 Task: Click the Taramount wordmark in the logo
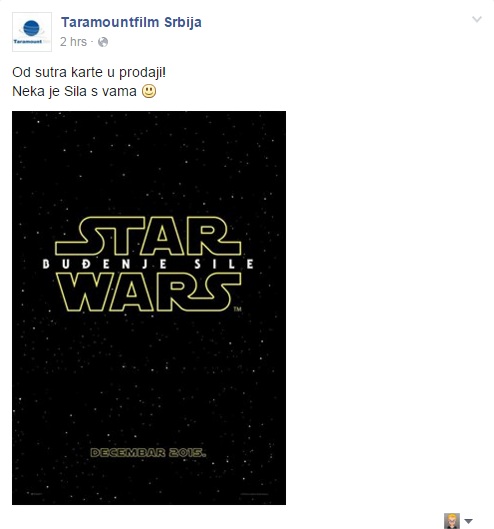(x=28, y=41)
